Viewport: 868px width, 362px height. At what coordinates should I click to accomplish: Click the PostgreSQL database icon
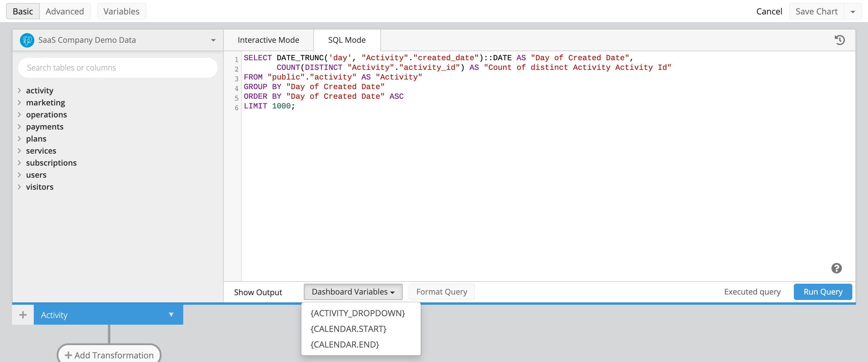tap(27, 40)
